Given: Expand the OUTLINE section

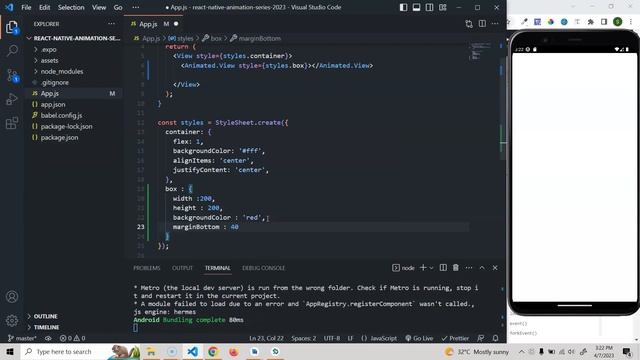Looking at the screenshot, I should click(73, 316).
